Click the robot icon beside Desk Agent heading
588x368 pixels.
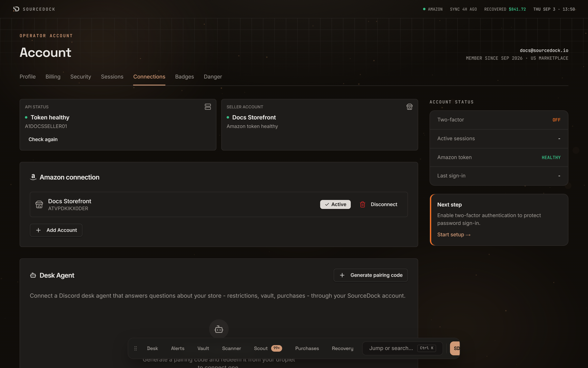33,275
